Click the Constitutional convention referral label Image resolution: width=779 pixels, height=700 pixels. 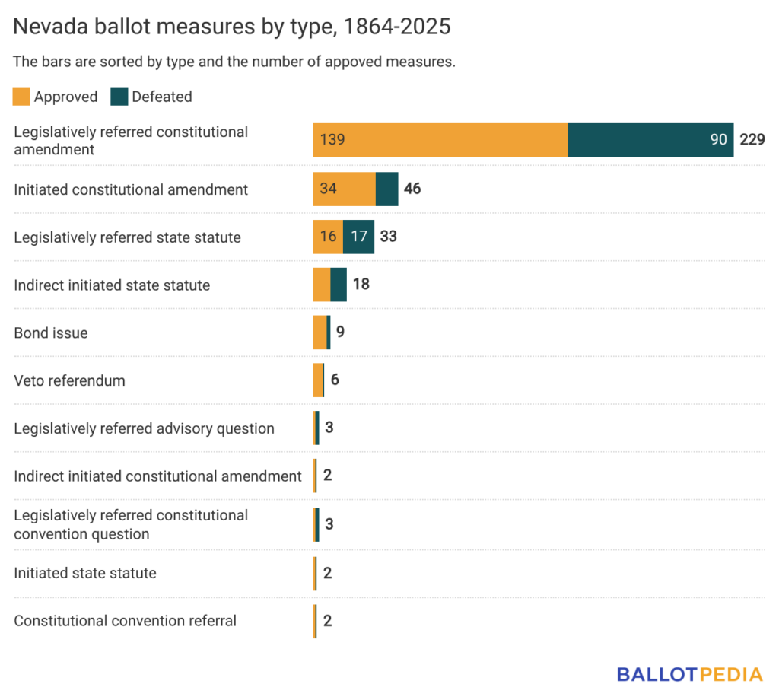tap(125, 621)
